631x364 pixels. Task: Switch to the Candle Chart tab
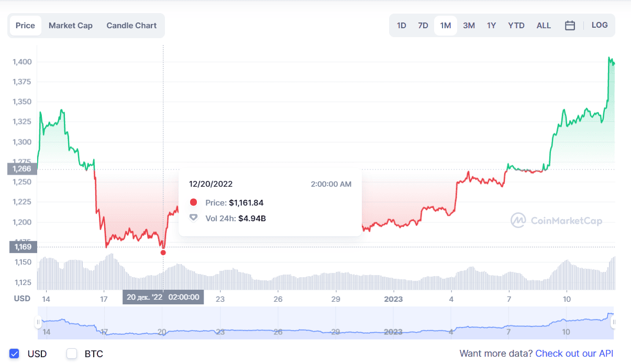tap(131, 26)
